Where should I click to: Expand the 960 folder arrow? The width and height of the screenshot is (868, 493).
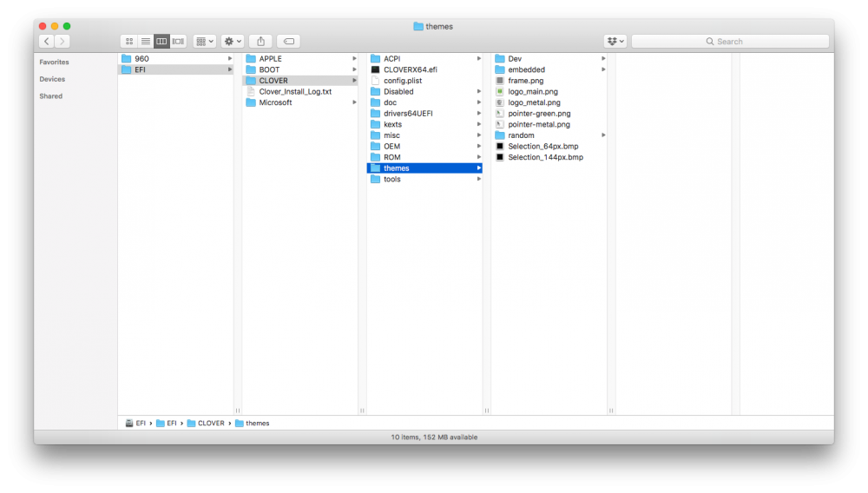[230, 59]
